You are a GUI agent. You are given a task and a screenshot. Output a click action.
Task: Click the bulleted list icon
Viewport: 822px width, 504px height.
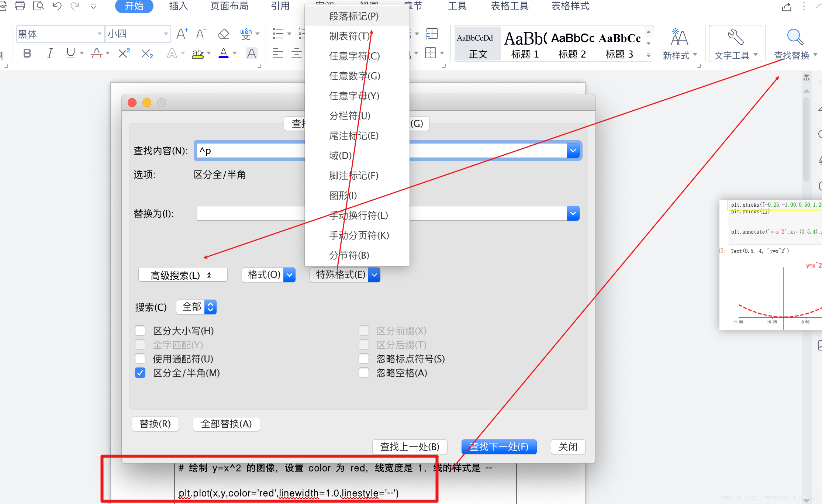(x=278, y=34)
